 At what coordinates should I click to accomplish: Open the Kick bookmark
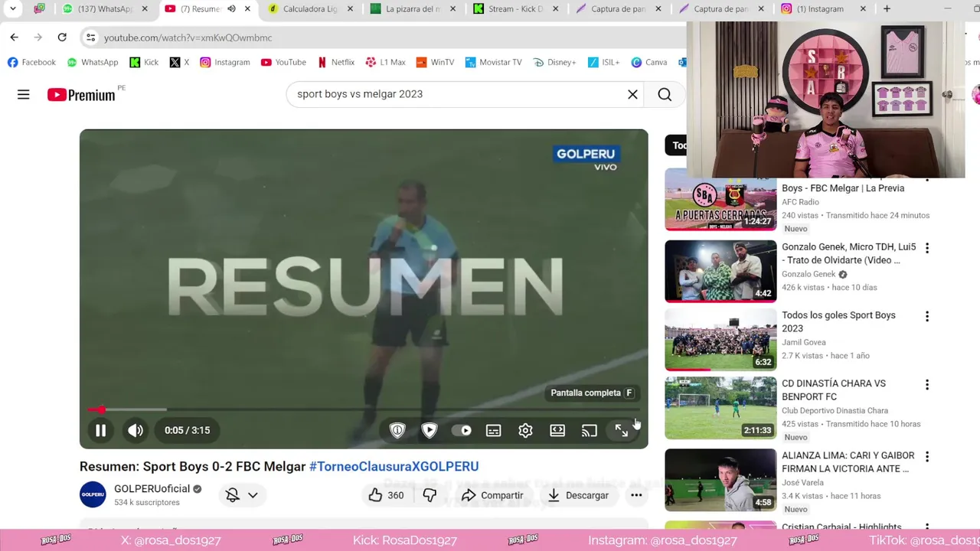pyautogui.click(x=144, y=62)
